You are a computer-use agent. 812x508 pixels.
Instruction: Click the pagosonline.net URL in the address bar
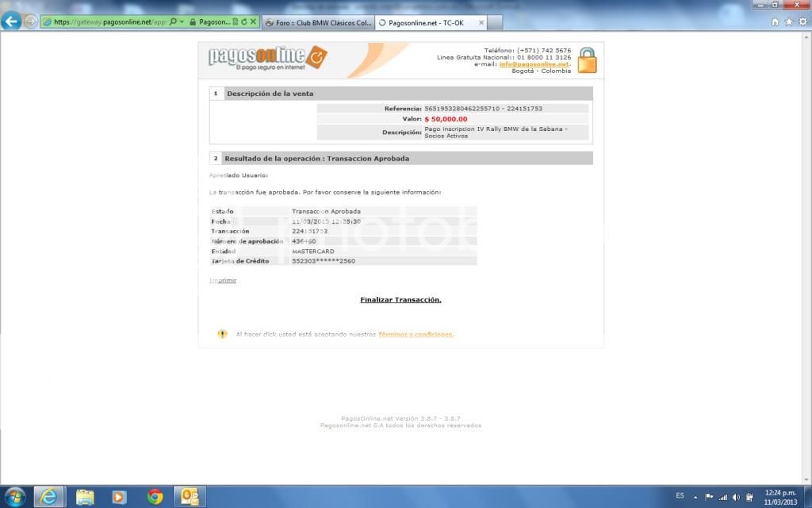pos(109,21)
